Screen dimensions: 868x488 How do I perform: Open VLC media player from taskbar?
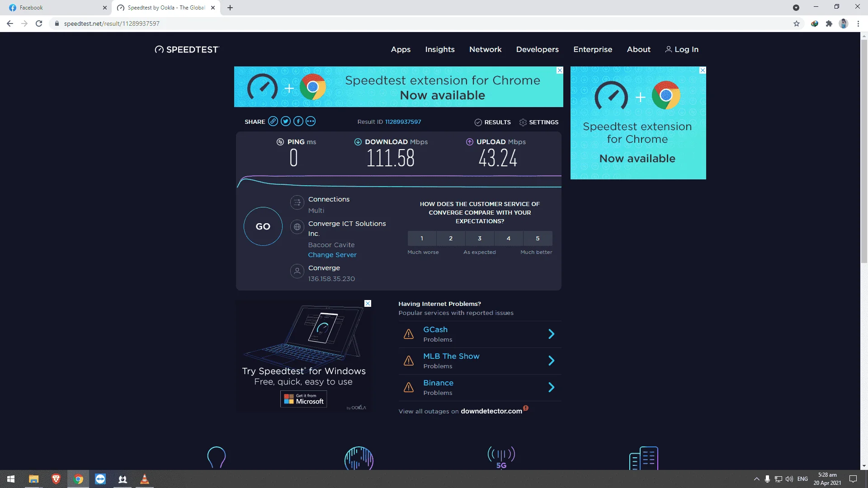pos(145,479)
